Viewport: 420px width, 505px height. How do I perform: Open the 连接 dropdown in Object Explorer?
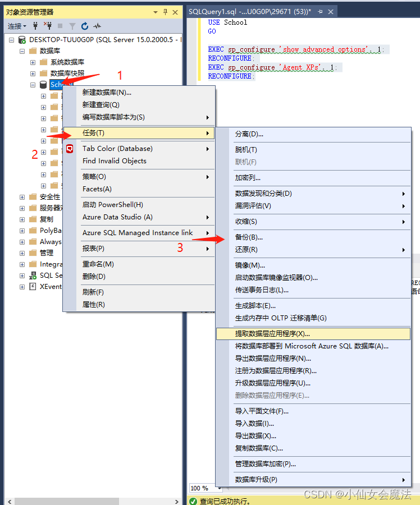tap(17, 26)
